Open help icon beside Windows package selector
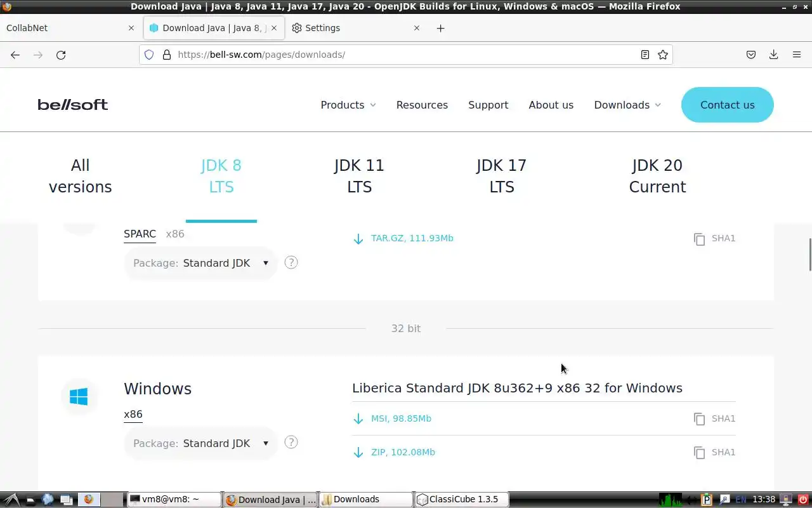The height and width of the screenshot is (508, 812). click(x=291, y=443)
